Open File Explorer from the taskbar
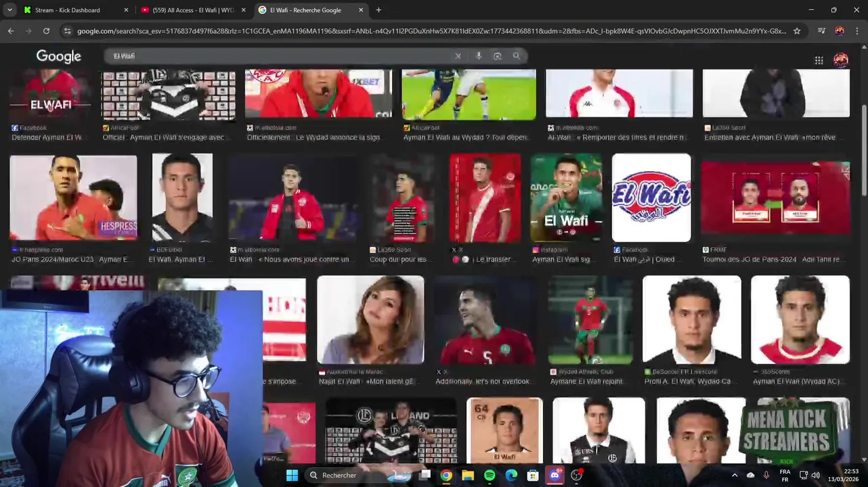This screenshot has width=868, height=487. 468,476
